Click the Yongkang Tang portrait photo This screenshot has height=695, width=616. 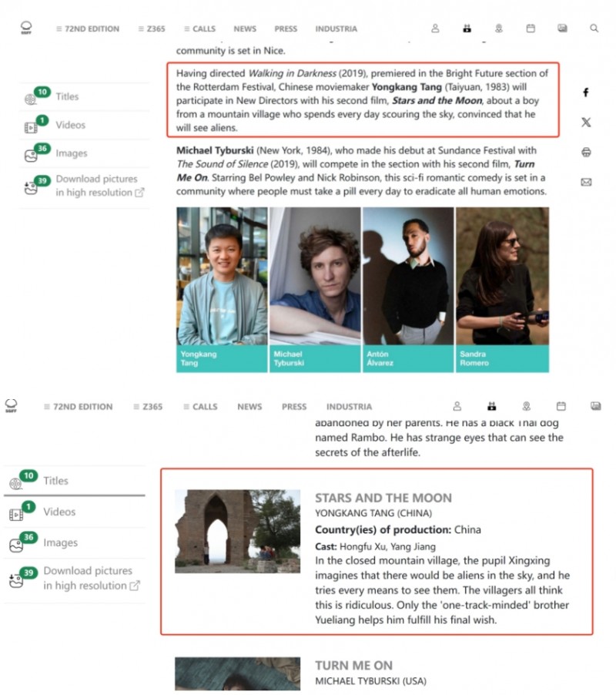[222, 276]
